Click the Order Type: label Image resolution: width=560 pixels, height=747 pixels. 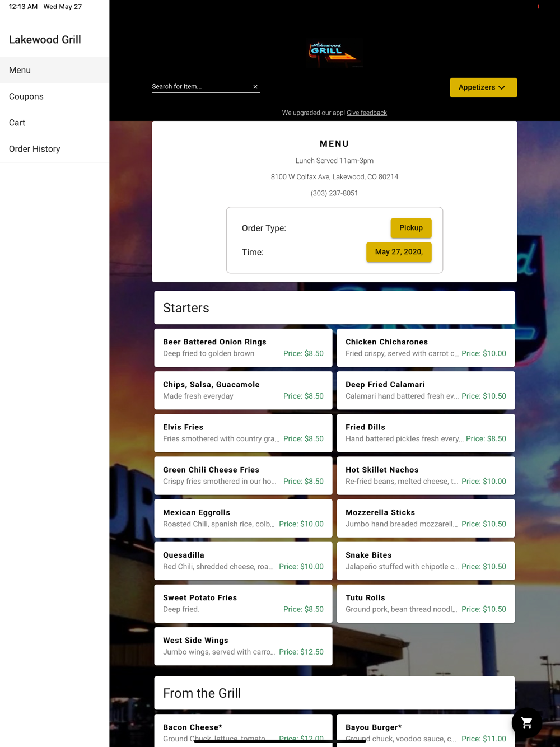point(264,228)
